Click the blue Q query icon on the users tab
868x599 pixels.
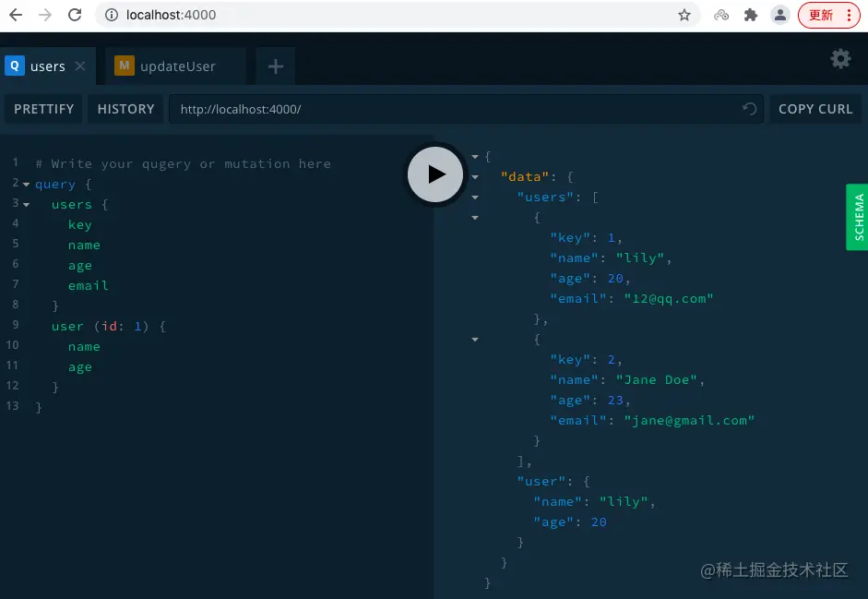click(x=15, y=66)
